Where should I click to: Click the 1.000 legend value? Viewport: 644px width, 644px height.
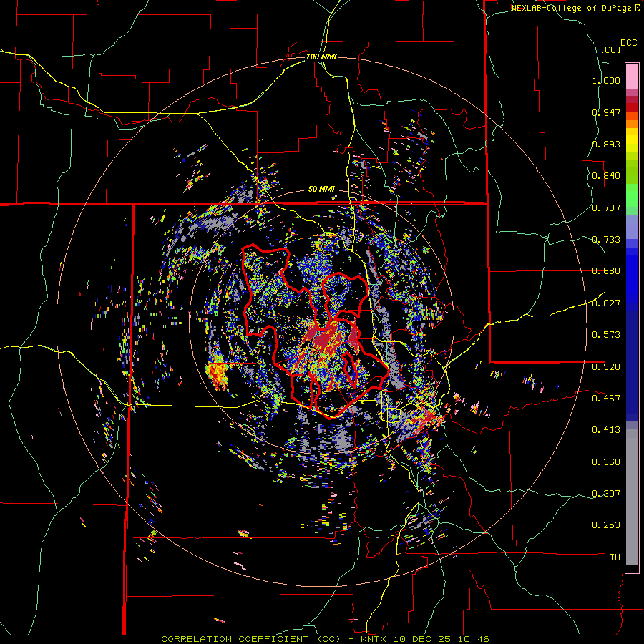click(606, 80)
